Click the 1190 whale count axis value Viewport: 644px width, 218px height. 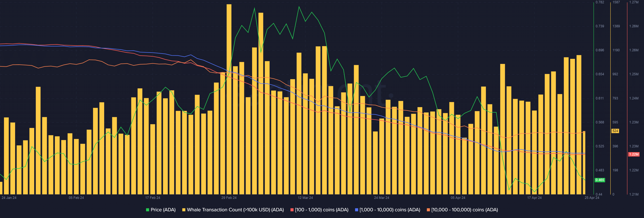[616, 50]
